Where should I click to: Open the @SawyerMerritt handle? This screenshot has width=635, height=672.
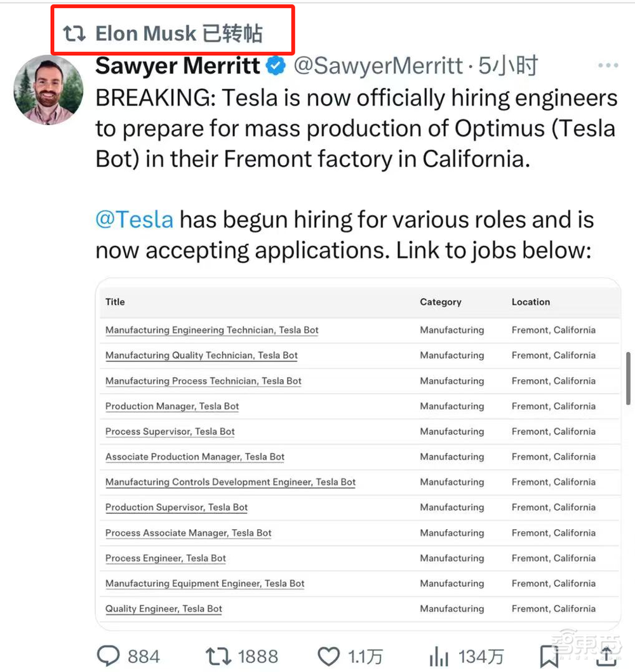point(378,66)
